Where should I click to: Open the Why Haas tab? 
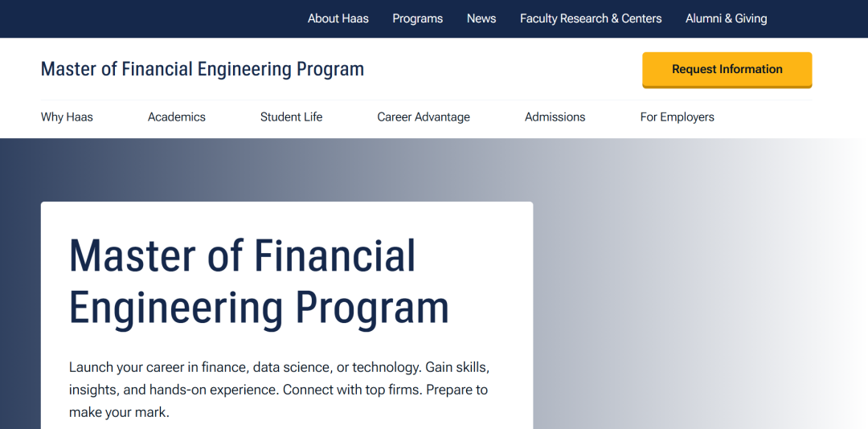tap(67, 117)
